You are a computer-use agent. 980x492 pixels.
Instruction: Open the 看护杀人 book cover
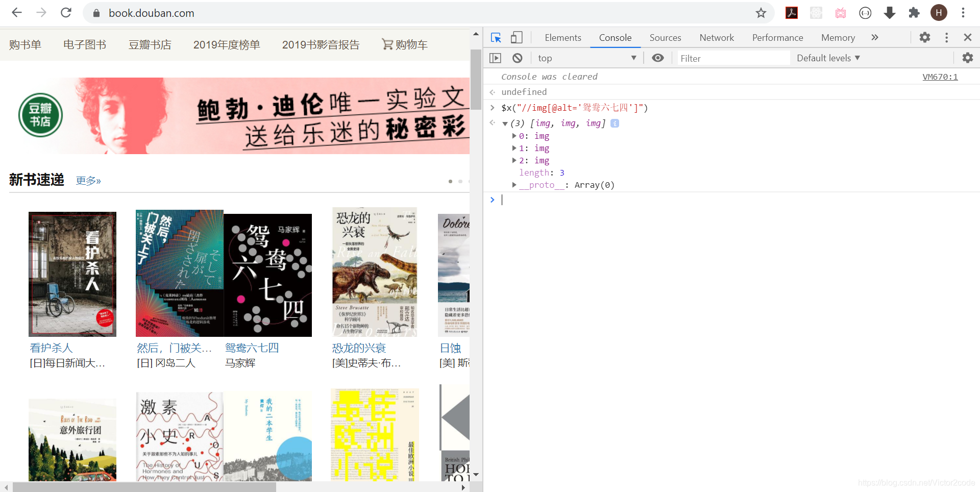pyautogui.click(x=72, y=274)
